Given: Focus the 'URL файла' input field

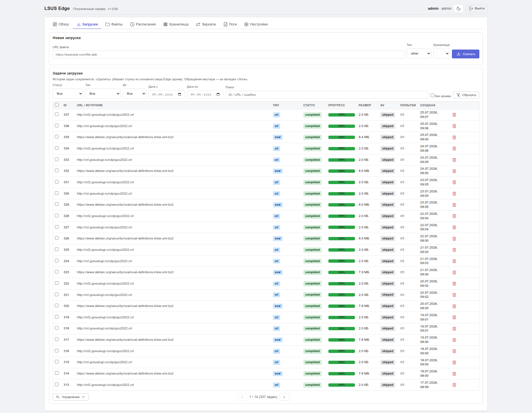Looking at the screenshot, I should 229,55.
